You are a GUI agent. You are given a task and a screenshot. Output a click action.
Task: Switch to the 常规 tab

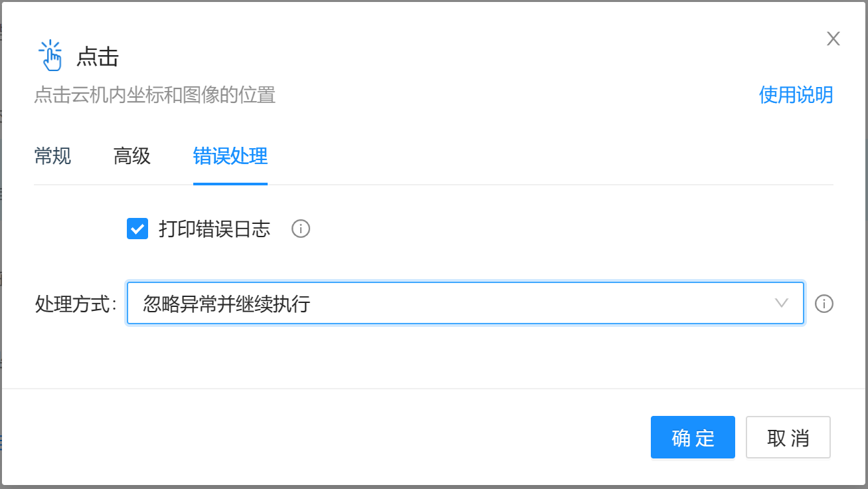click(x=52, y=155)
